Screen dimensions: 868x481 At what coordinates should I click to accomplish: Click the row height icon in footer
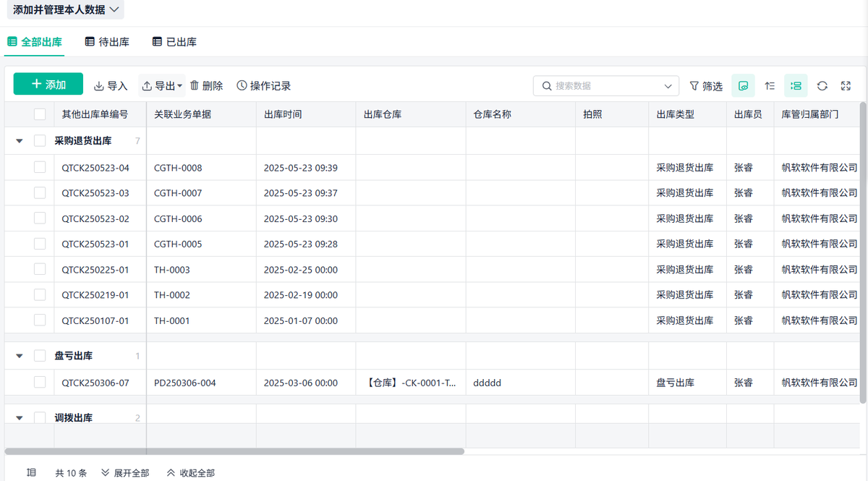pyautogui.click(x=31, y=472)
